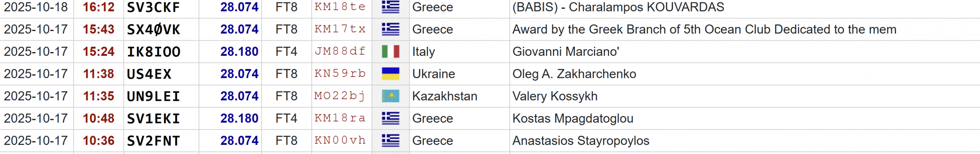
Task: Open grid locator JM88df
Action: point(340,51)
